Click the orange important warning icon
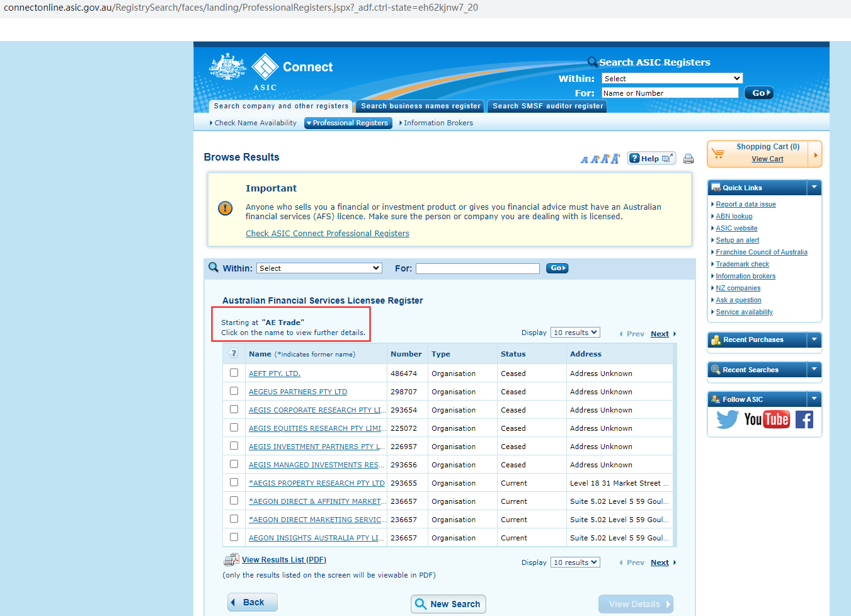This screenshot has height=616, width=851. point(225,208)
